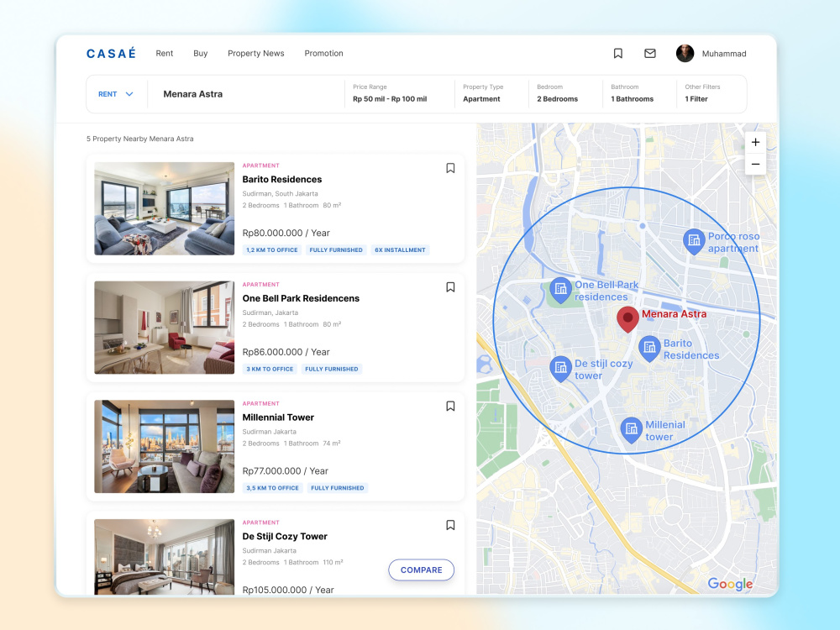Open the De Stijl Cozy Tower title
Image resolution: width=840 pixels, height=630 pixels.
[285, 536]
